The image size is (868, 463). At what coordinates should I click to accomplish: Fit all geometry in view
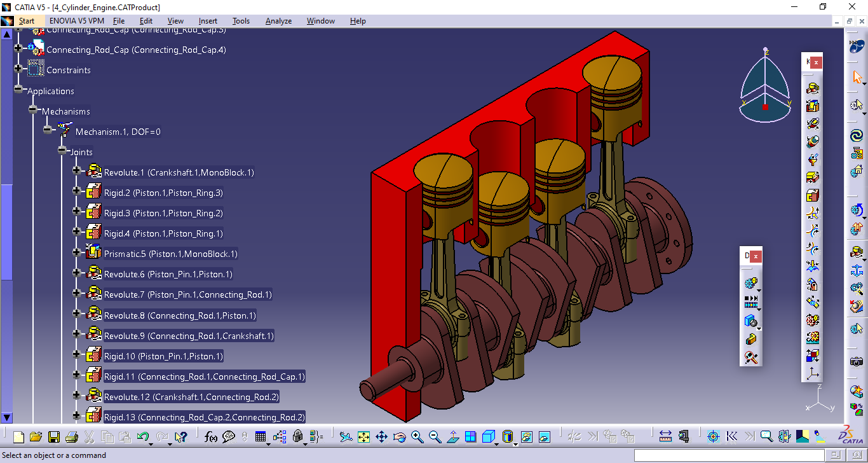click(363, 437)
